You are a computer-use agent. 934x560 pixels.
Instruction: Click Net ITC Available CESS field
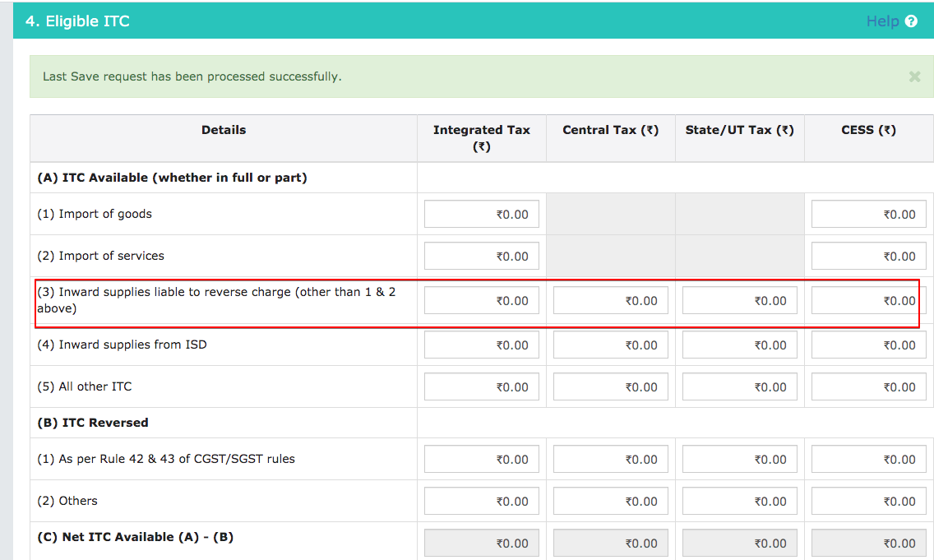(x=868, y=543)
